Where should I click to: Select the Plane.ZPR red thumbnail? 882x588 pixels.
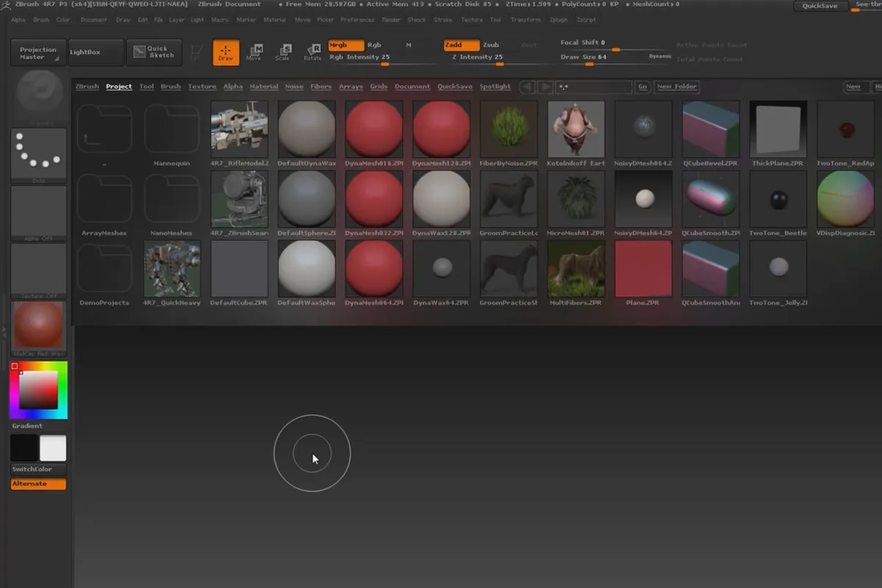[x=643, y=269]
